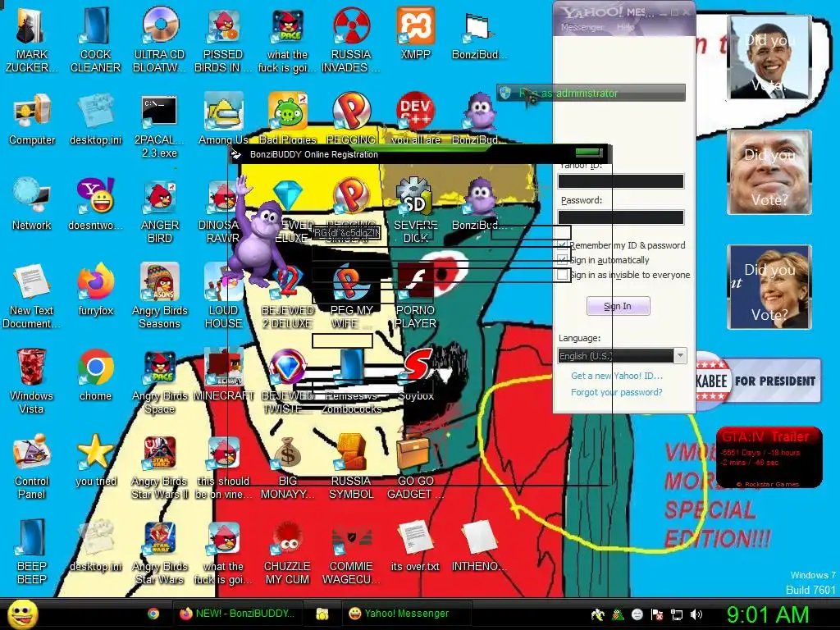The height and width of the screenshot is (630, 840).
Task: Open the 'you tried' star icon
Action: (95, 460)
